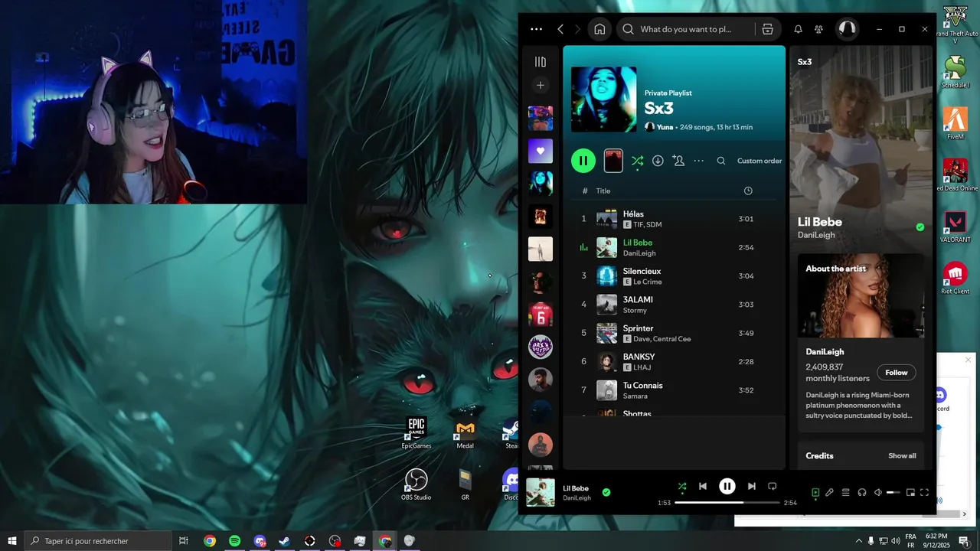This screenshot has width=980, height=551.
Task: Create new playlist with plus icon
Action: (x=540, y=86)
